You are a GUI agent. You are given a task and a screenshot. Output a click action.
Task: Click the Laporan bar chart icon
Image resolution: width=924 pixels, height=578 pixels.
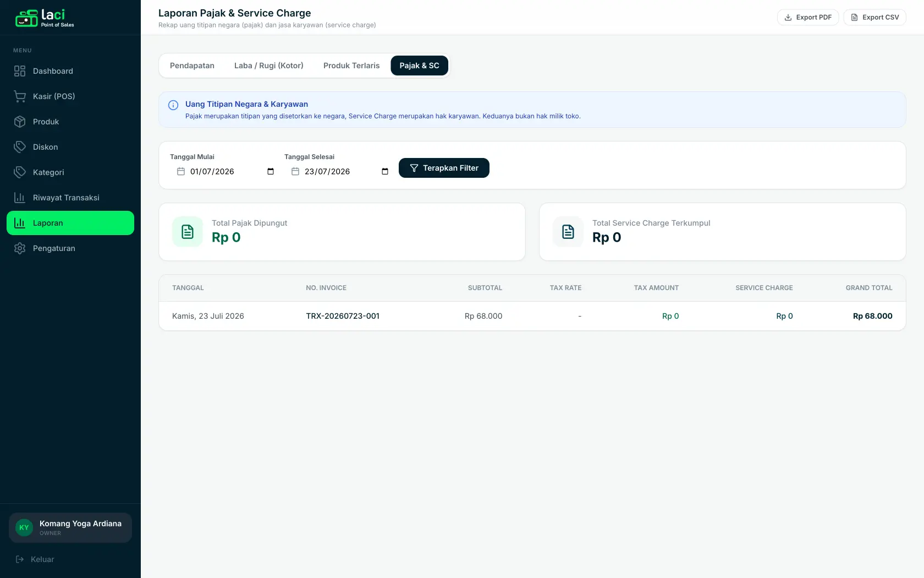[x=20, y=223]
